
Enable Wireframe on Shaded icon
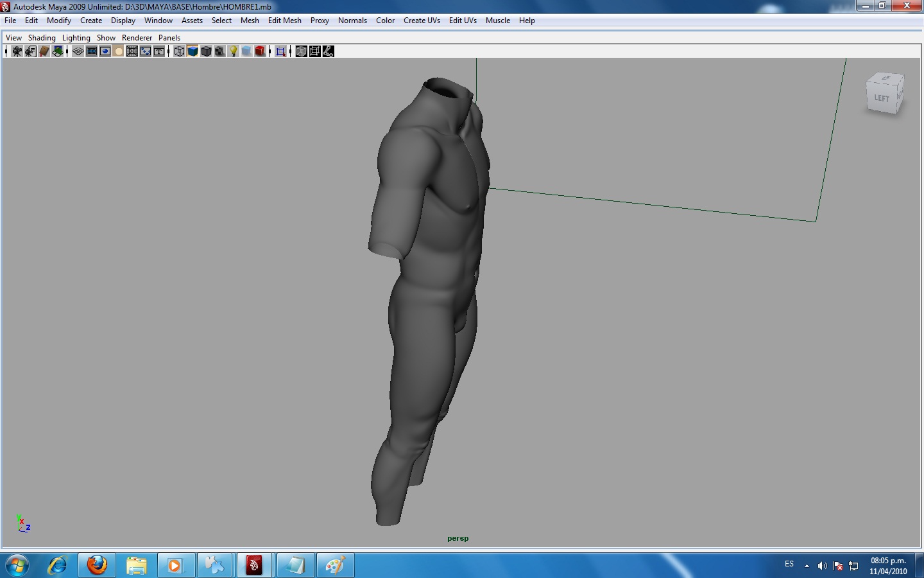206,51
